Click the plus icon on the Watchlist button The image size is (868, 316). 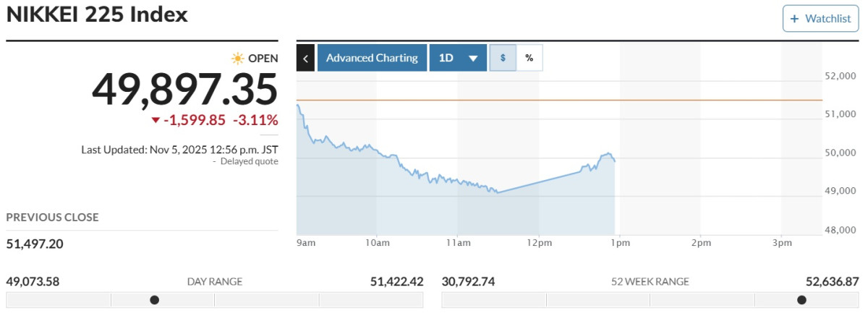(x=794, y=19)
